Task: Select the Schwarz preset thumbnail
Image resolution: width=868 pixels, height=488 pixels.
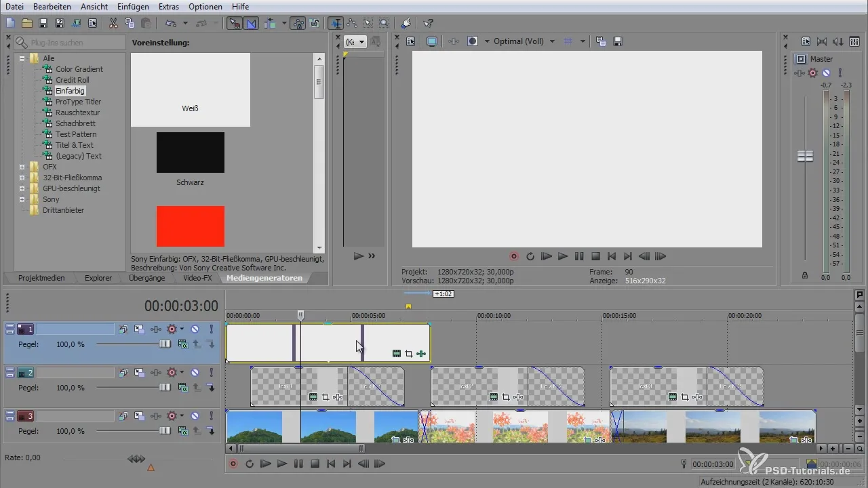Action: (191, 152)
